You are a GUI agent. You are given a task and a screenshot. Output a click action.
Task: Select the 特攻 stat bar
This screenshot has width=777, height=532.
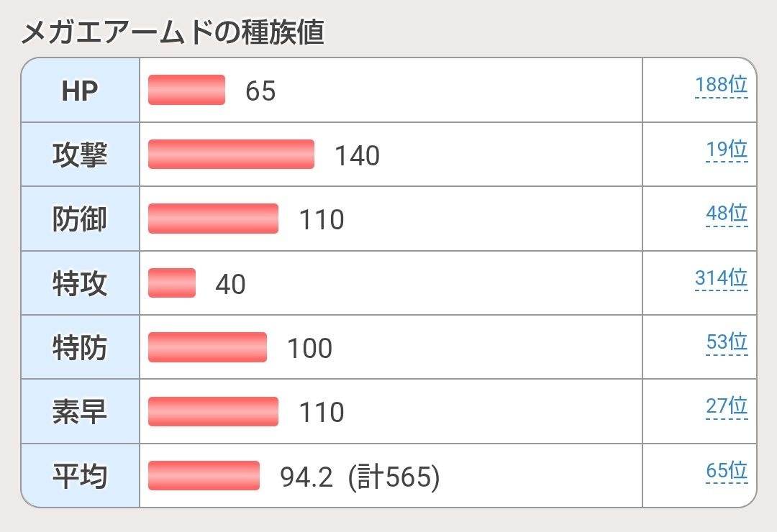tap(171, 283)
